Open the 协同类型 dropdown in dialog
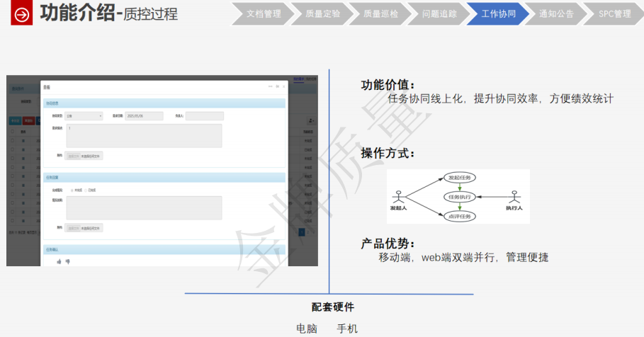The height and width of the screenshot is (337, 644). tap(84, 116)
